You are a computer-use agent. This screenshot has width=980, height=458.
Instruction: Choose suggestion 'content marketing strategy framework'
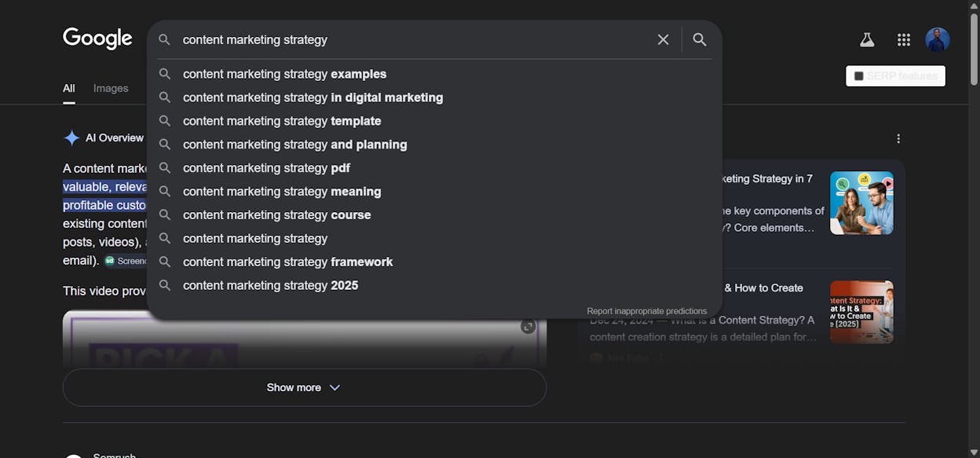(x=434, y=262)
